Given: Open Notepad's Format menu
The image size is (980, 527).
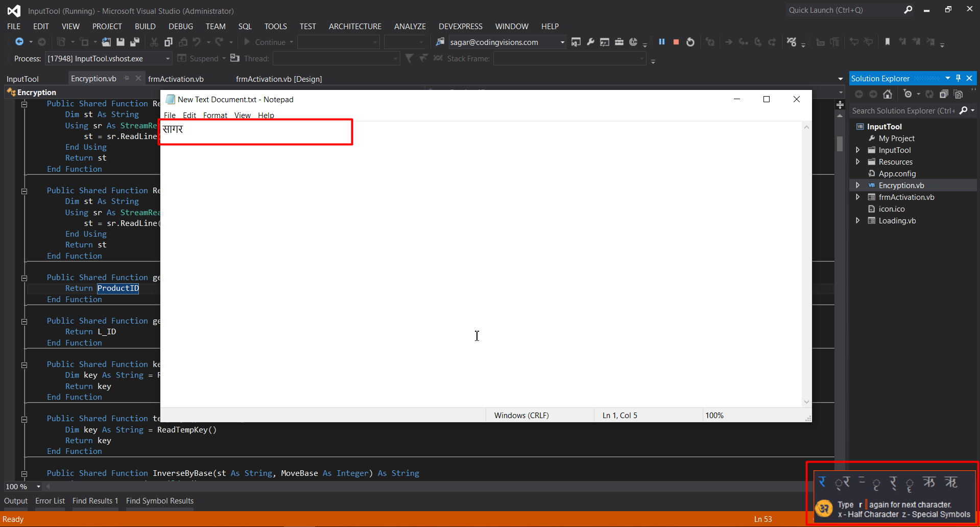Looking at the screenshot, I should [215, 115].
